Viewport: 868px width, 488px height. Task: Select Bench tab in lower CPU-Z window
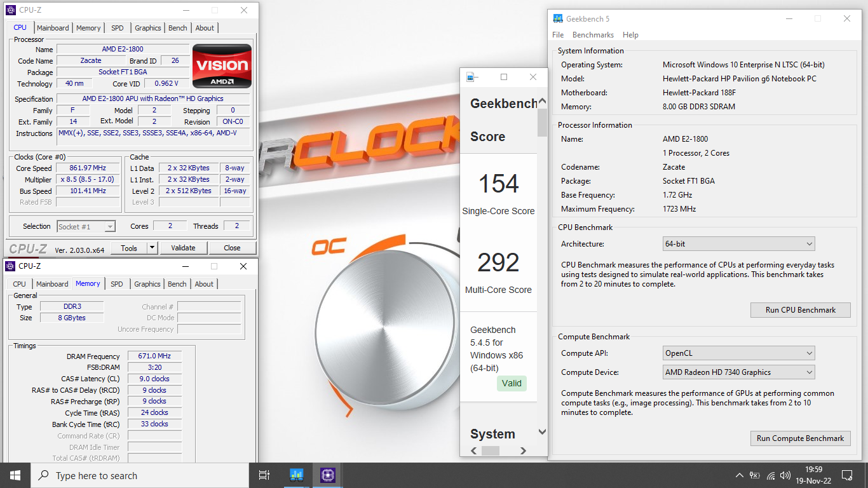[177, 284]
